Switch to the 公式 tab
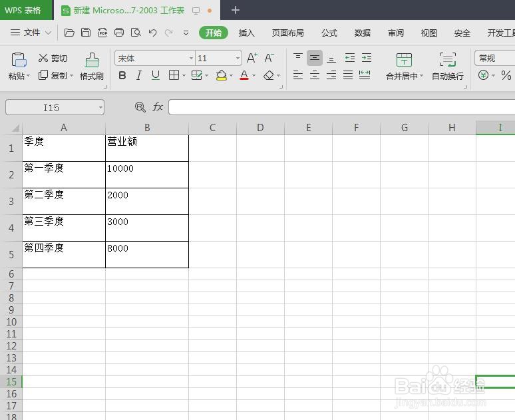This screenshot has width=515, height=420. coord(329,33)
